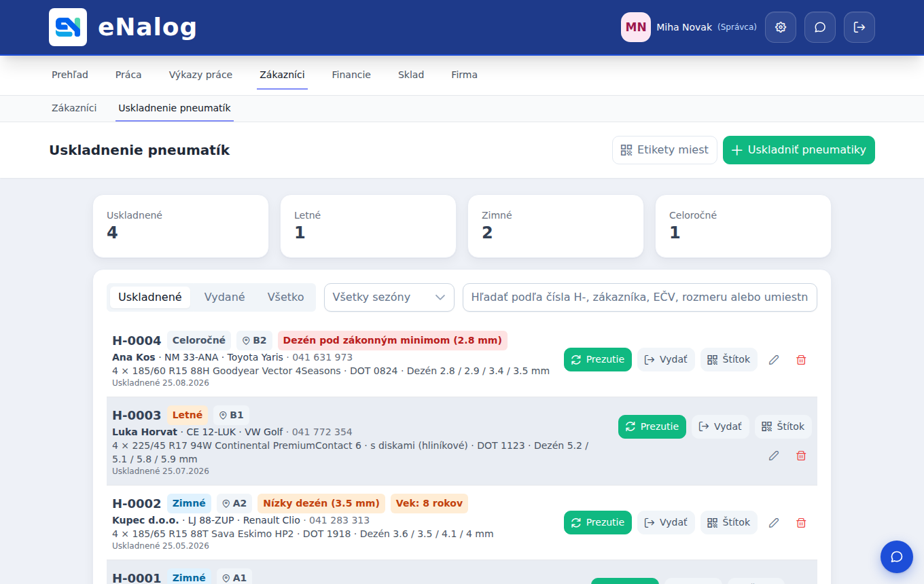Switch the filter to Vydané

click(225, 297)
